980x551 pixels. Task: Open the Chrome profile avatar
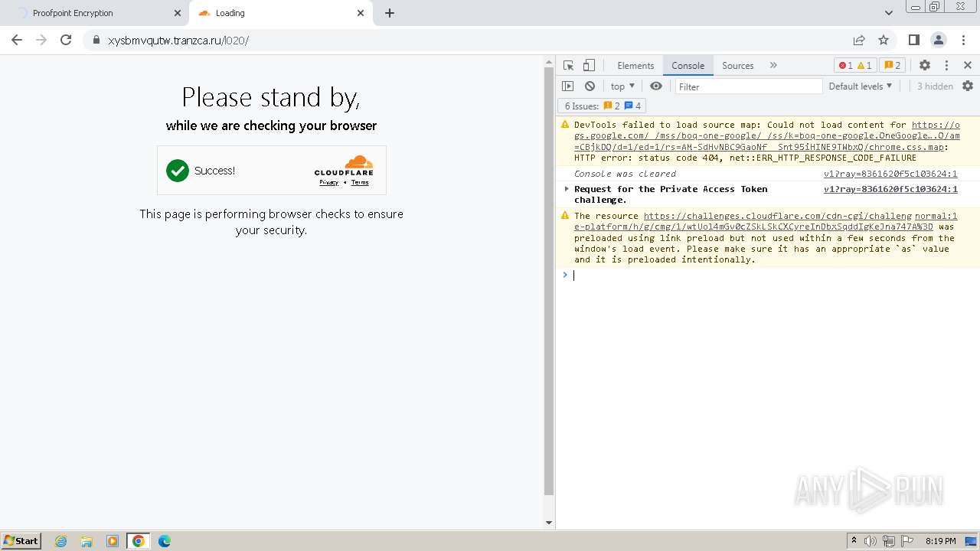point(939,40)
